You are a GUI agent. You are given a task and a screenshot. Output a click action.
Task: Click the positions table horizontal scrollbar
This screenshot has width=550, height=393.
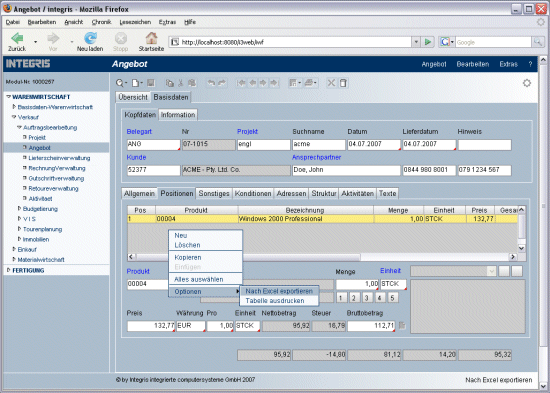tap(322, 257)
